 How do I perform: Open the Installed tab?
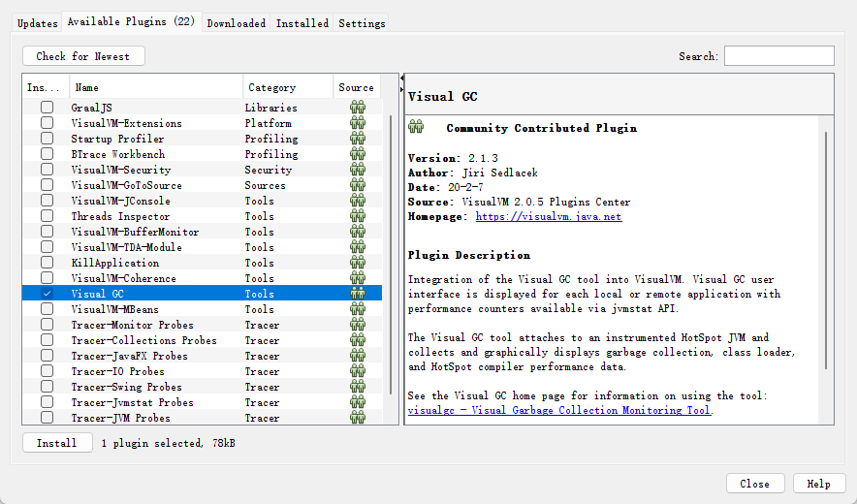(x=302, y=23)
